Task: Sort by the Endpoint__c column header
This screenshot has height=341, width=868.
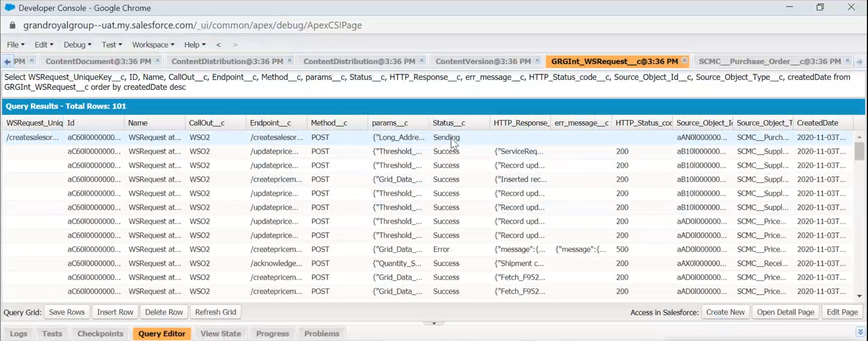Action: point(276,123)
